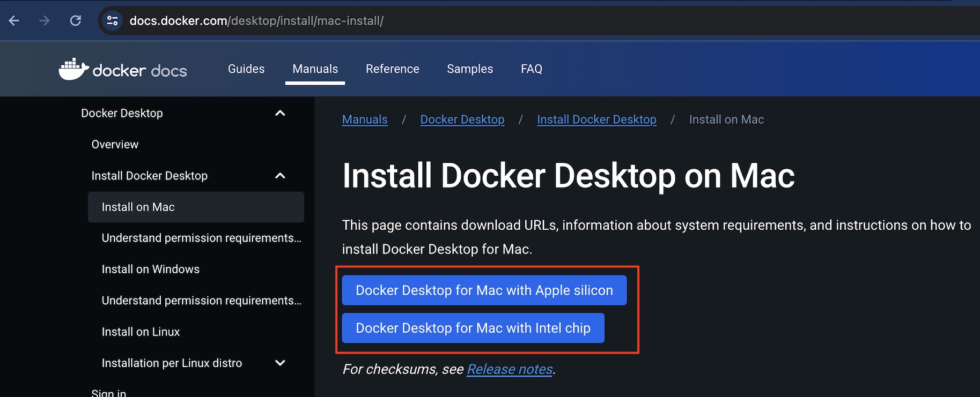Viewport: 980px width, 397px height.
Task: Collapse the Install Docker Desktop chevron
Action: tap(280, 176)
